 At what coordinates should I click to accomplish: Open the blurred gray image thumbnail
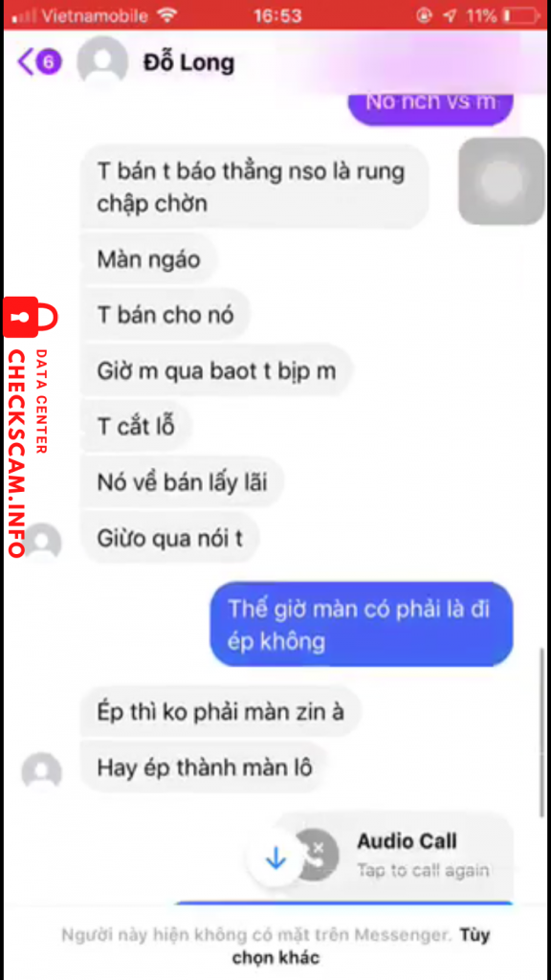pos(501,182)
